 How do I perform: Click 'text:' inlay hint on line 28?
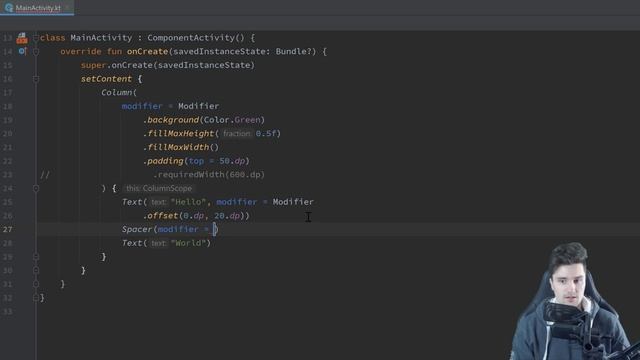[x=158, y=243]
